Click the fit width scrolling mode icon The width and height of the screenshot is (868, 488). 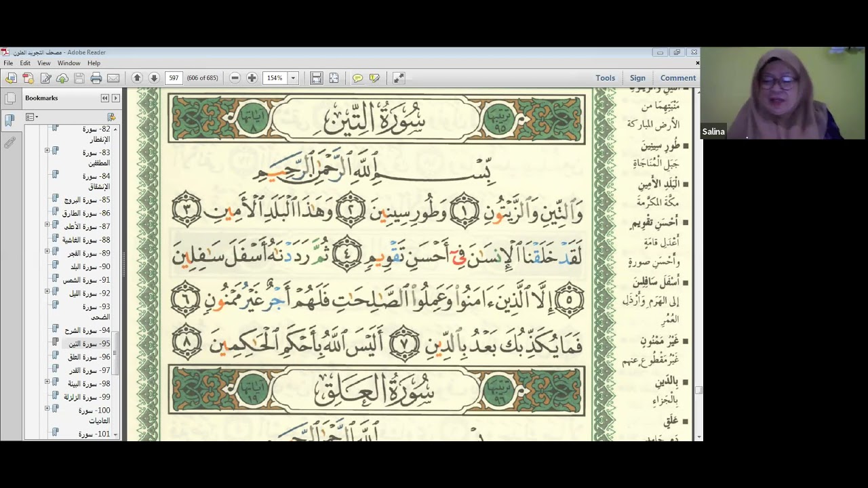316,78
